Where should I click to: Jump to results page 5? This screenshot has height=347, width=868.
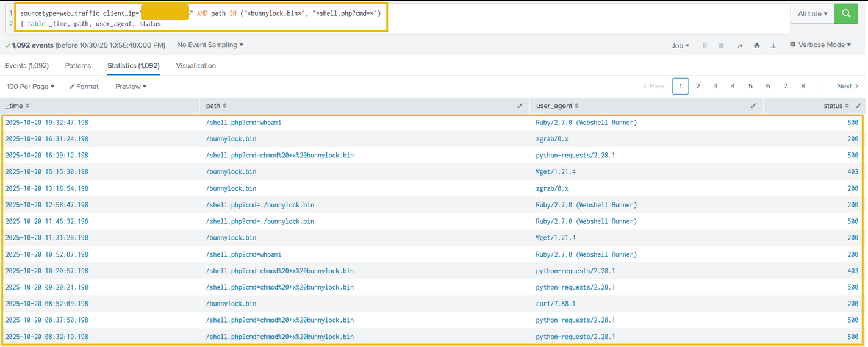[750, 87]
